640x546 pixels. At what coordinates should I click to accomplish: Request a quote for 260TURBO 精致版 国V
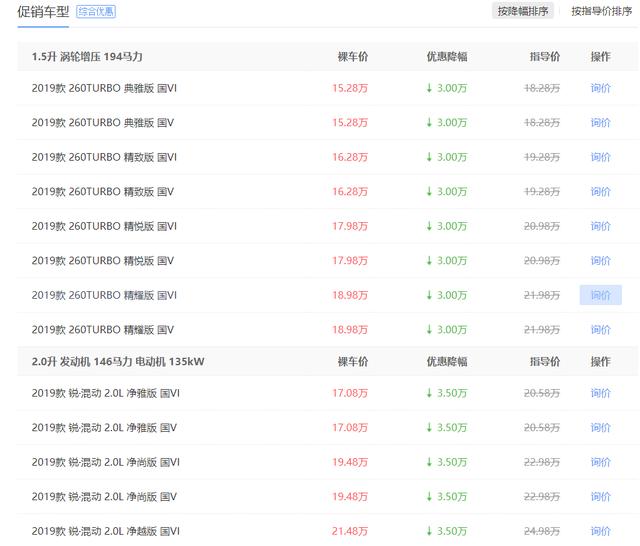pyautogui.click(x=600, y=192)
